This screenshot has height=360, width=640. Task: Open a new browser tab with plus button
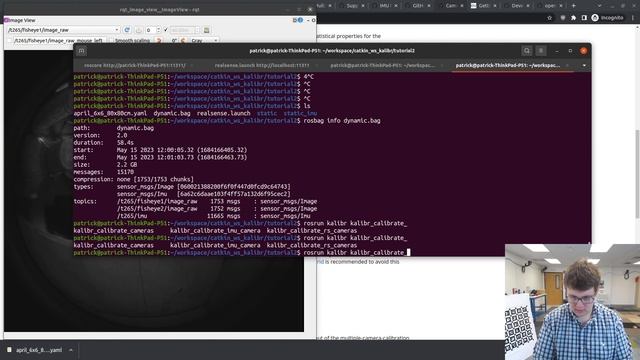573,6
